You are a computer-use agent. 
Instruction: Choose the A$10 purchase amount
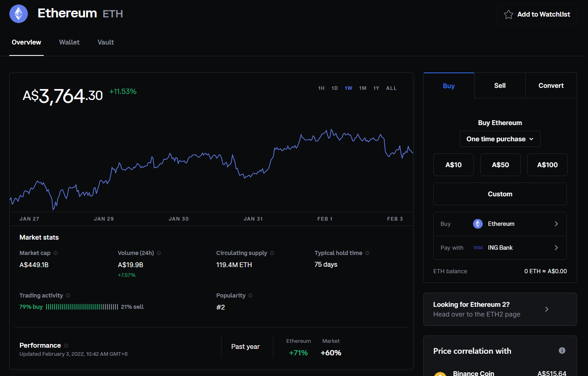[454, 165]
